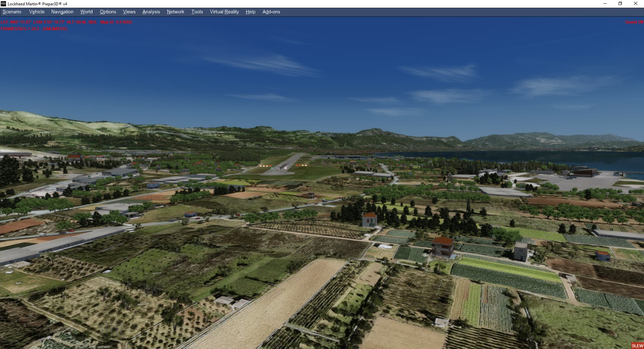Expand the Navigation menu

(62, 12)
